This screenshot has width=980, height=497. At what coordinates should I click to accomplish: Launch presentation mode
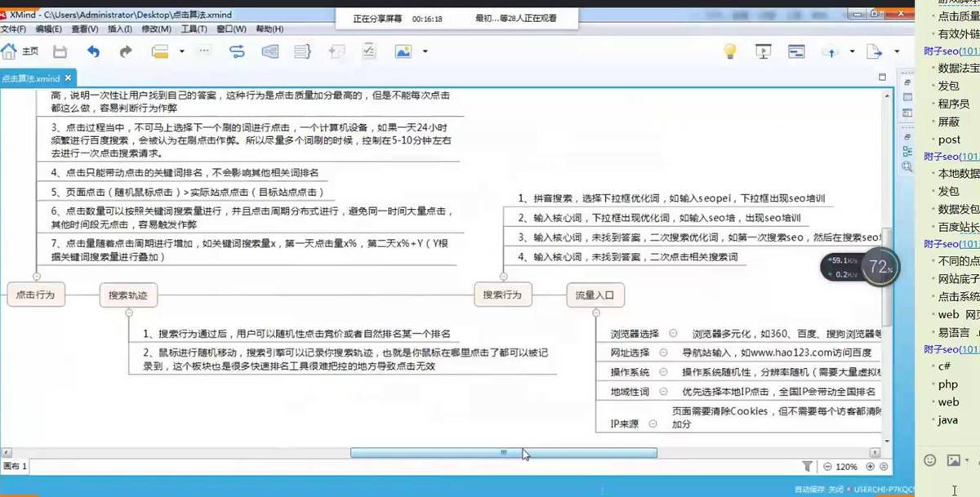tap(764, 51)
